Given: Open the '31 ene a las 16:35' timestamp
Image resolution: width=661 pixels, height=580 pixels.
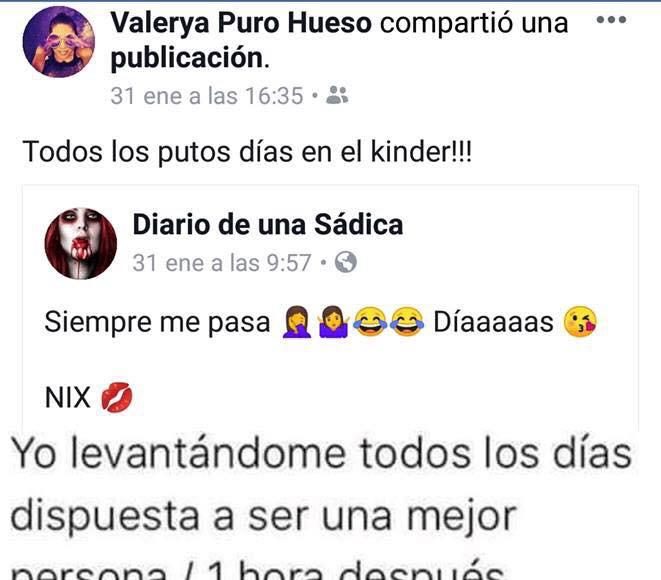Looking at the screenshot, I should (x=207, y=96).
